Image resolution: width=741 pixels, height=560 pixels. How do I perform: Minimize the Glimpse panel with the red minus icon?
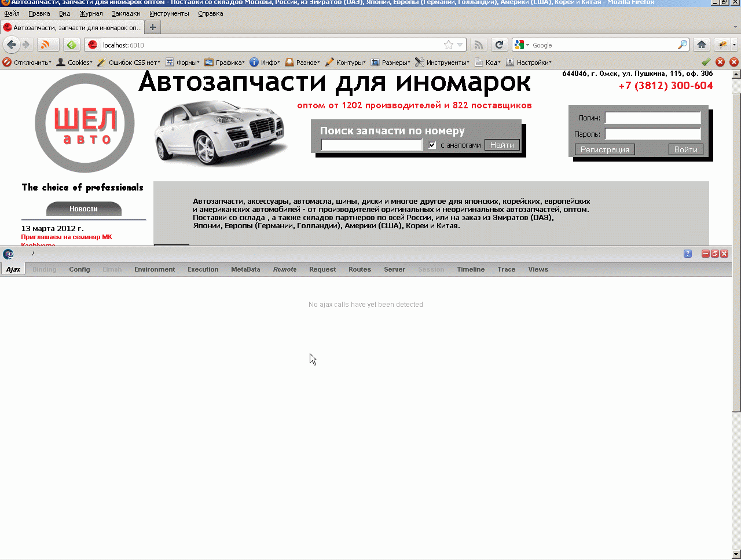click(706, 254)
